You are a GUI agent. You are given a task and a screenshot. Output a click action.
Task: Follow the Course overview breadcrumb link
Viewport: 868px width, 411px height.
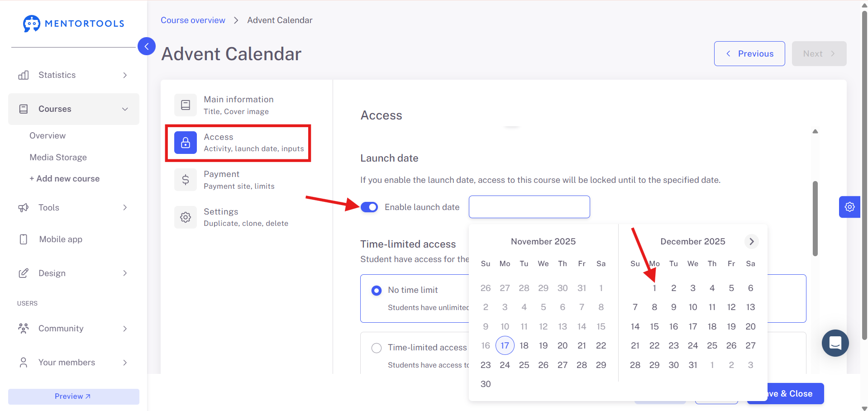(x=193, y=20)
